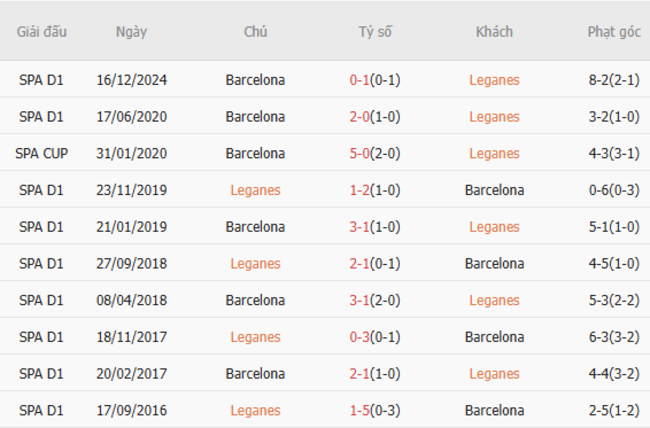Image resolution: width=650 pixels, height=428 pixels.
Task: Select the Giải đấu column header
Action: (x=42, y=32)
